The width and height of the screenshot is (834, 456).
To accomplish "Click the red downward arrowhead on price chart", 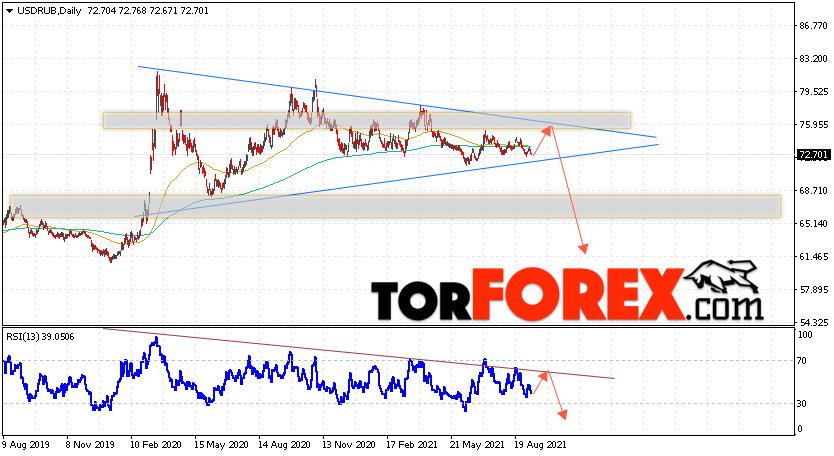I will 583,248.
